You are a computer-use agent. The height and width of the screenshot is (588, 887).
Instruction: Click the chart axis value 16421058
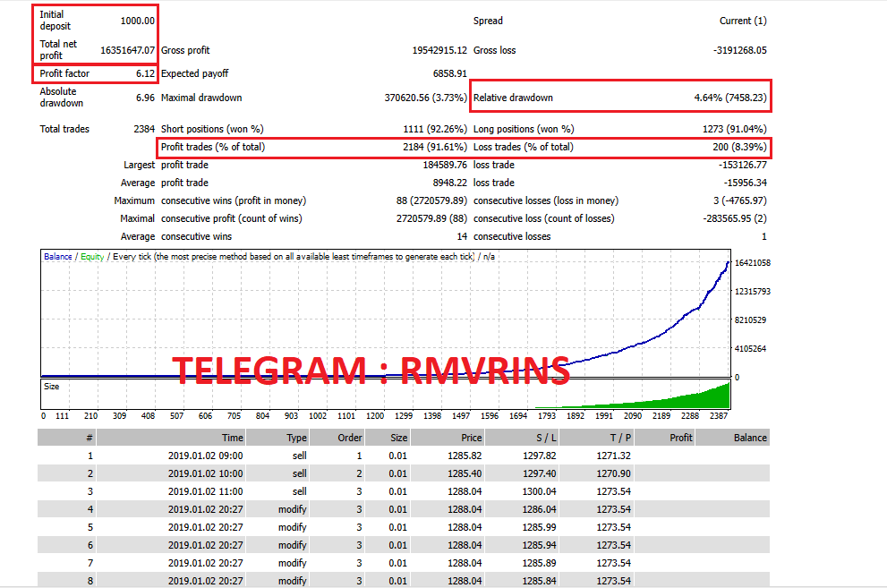click(753, 263)
